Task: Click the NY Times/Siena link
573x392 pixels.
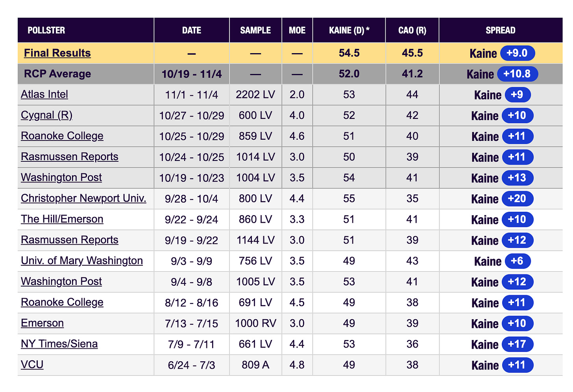Action: [59, 344]
